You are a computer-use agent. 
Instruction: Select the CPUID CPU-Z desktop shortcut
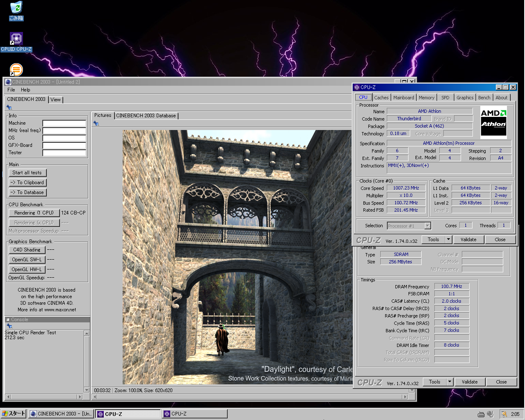click(16, 42)
